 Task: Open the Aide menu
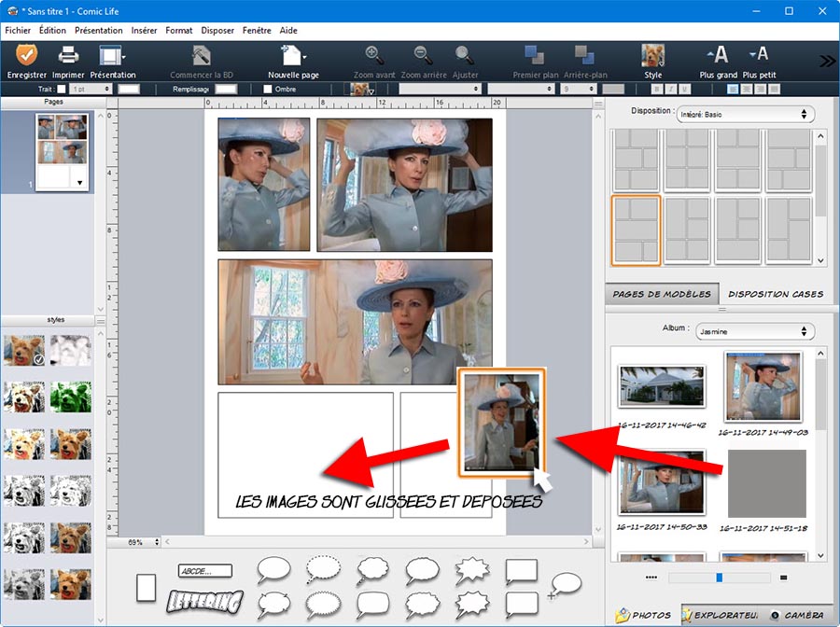[x=288, y=31]
